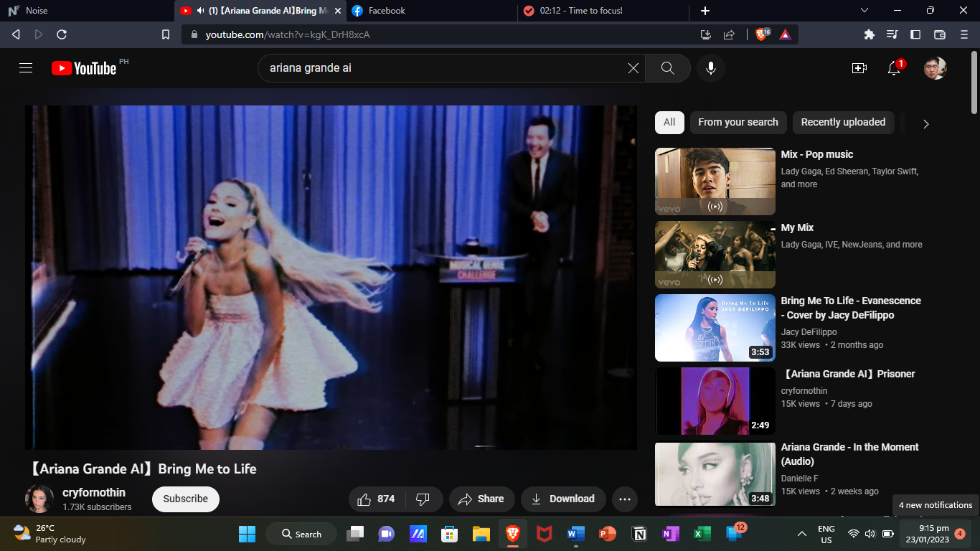Subscribe to cryfornothin
This screenshot has height=551, width=980.
click(x=186, y=499)
